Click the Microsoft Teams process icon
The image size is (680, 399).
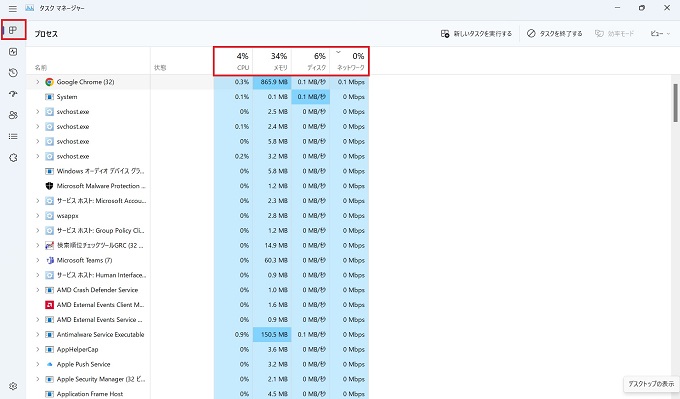coord(49,260)
